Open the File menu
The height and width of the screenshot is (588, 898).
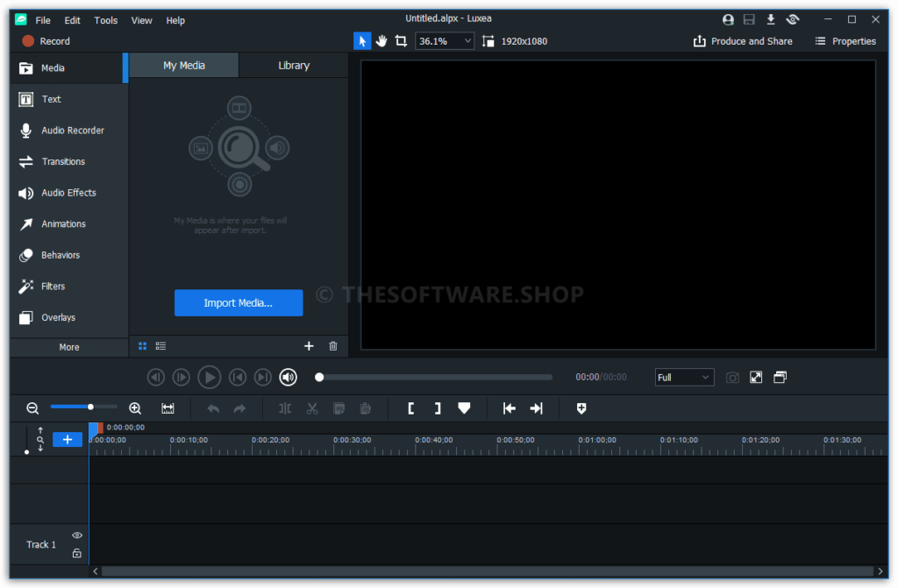43,20
